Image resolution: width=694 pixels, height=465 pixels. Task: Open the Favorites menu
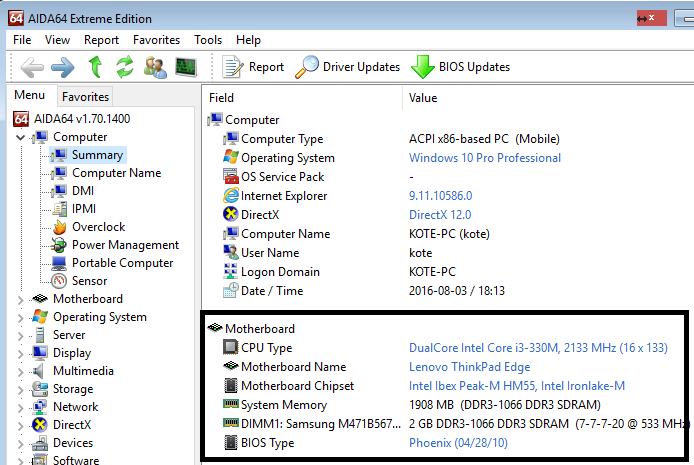[x=156, y=40]
